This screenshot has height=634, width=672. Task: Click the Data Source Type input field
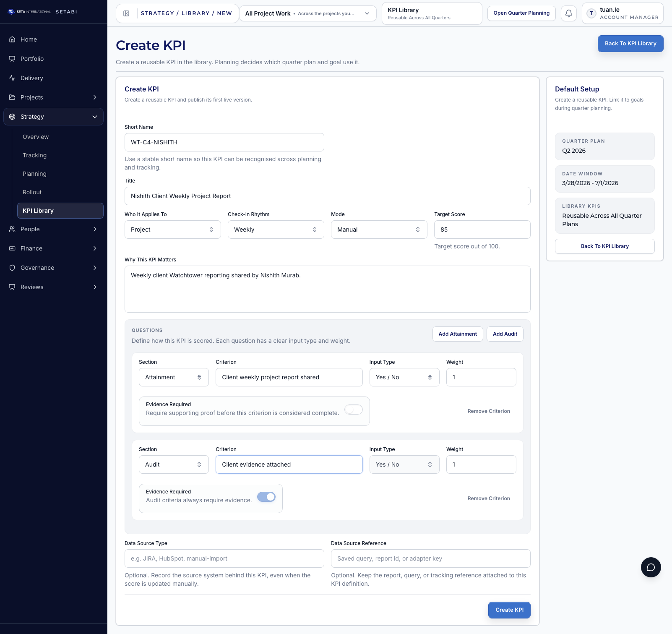pos(224,558)
